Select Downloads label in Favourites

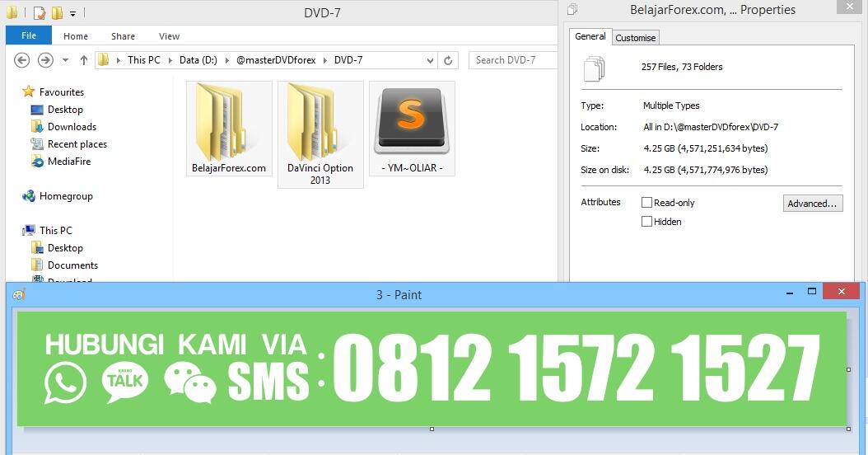click(x=72, y=127)
